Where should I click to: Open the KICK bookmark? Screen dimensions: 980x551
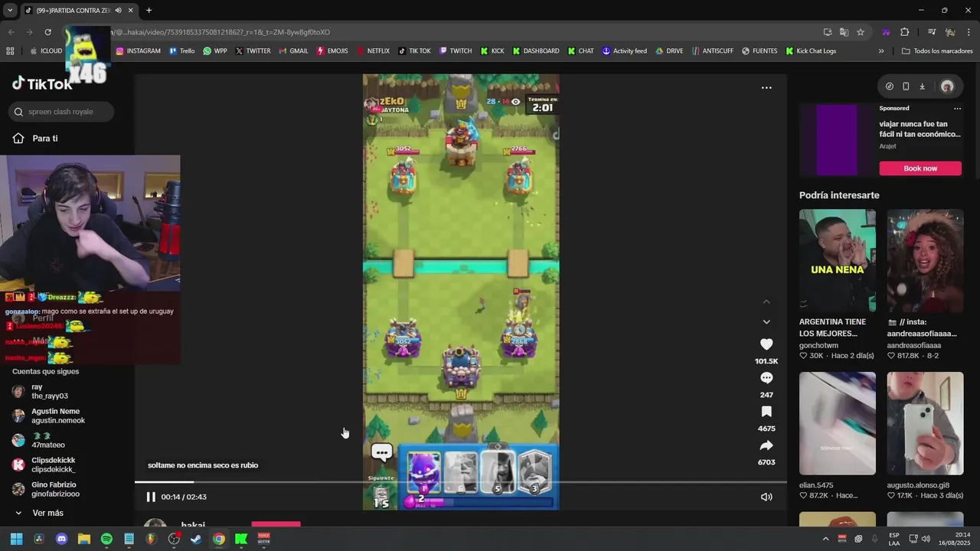point(492,51)
